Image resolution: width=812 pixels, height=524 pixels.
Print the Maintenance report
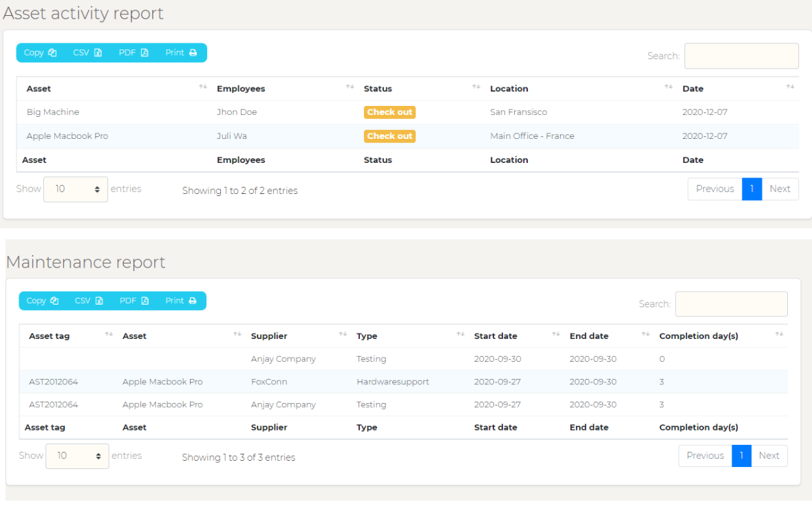pos(181,301)
